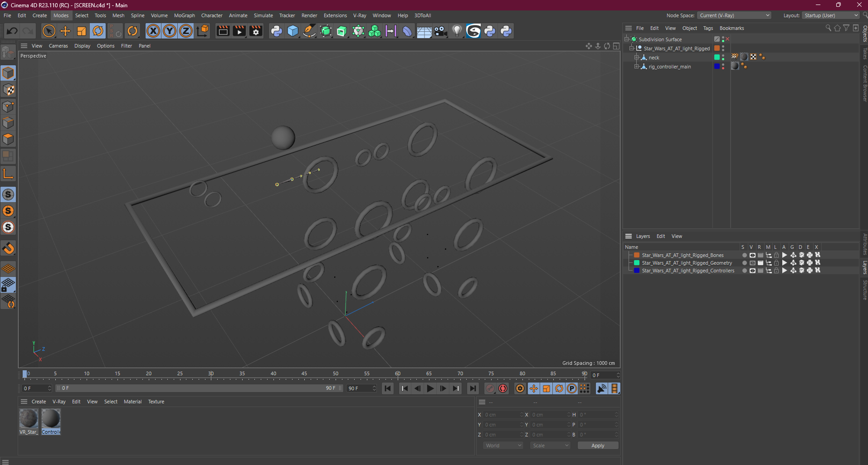This screenshot has width=868, height=465.
Task: Click the Floor grid icon
Action: coord(424,31)
